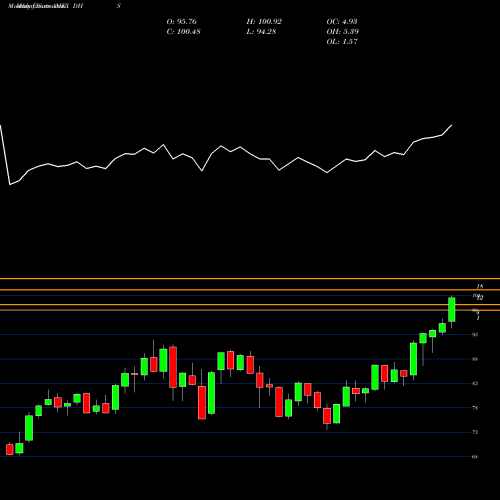Click the high value H: 100.92

[x=264, y=22]
